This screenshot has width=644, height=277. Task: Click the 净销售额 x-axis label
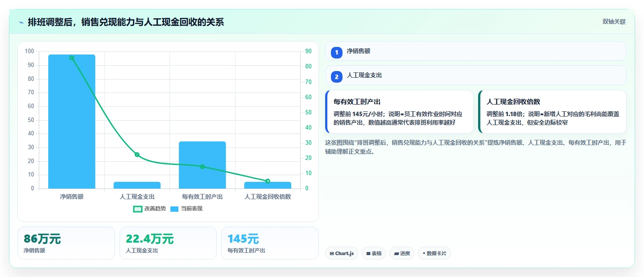click(72, 197)
